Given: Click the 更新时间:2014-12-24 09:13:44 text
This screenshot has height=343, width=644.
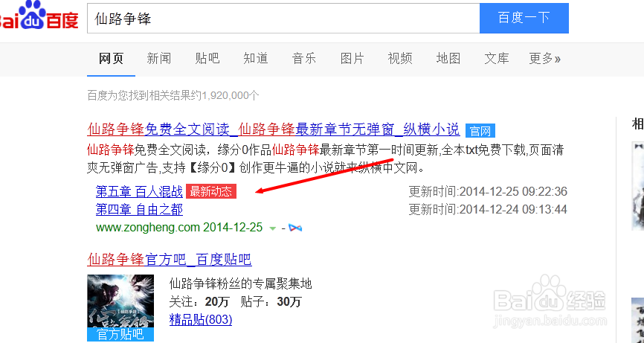Looking at the screenshot, I should 488,210.
